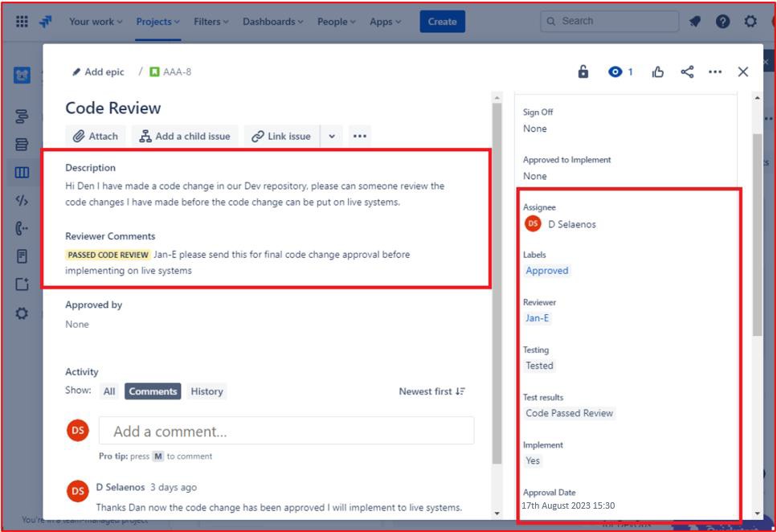Open the more actions dots beside Link issue
This screenshot has height=532, width=777.
click(360, 136)
